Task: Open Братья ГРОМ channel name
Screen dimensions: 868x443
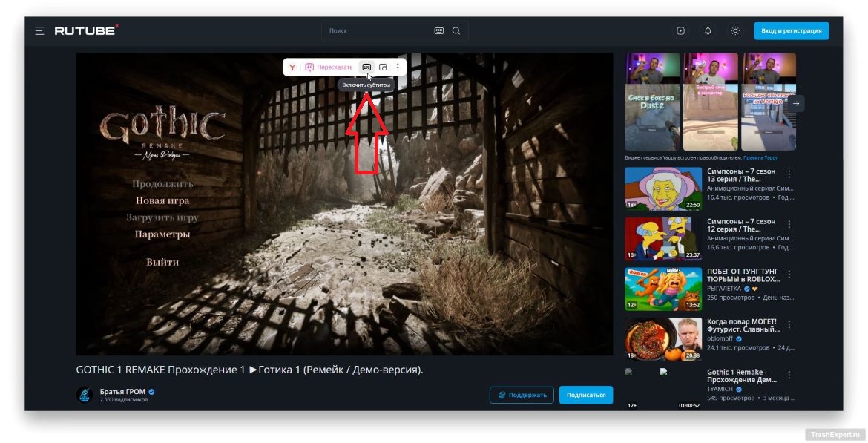Action: pos(123,392)
